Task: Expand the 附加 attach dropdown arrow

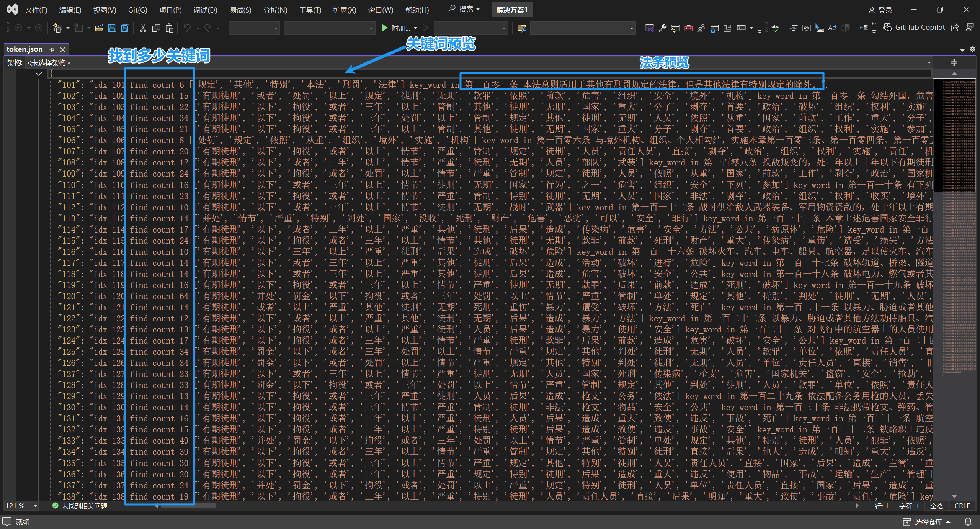Action: click(416, 28)
